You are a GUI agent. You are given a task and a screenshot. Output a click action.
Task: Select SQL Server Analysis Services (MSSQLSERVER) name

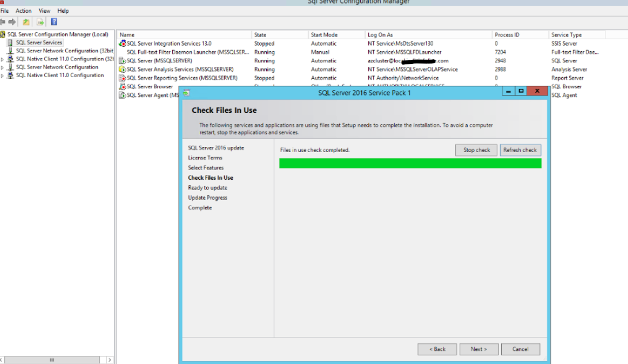180,69
